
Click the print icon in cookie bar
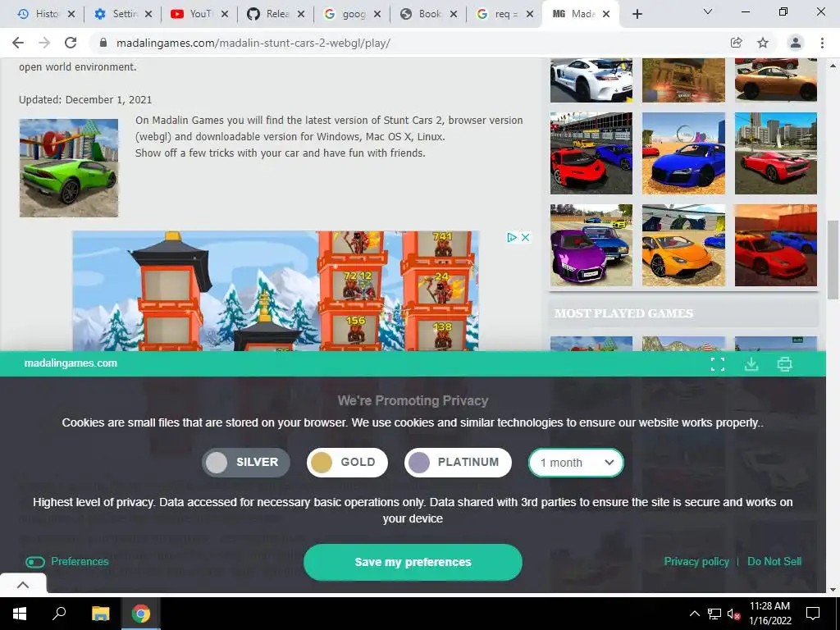pos(784,364)
